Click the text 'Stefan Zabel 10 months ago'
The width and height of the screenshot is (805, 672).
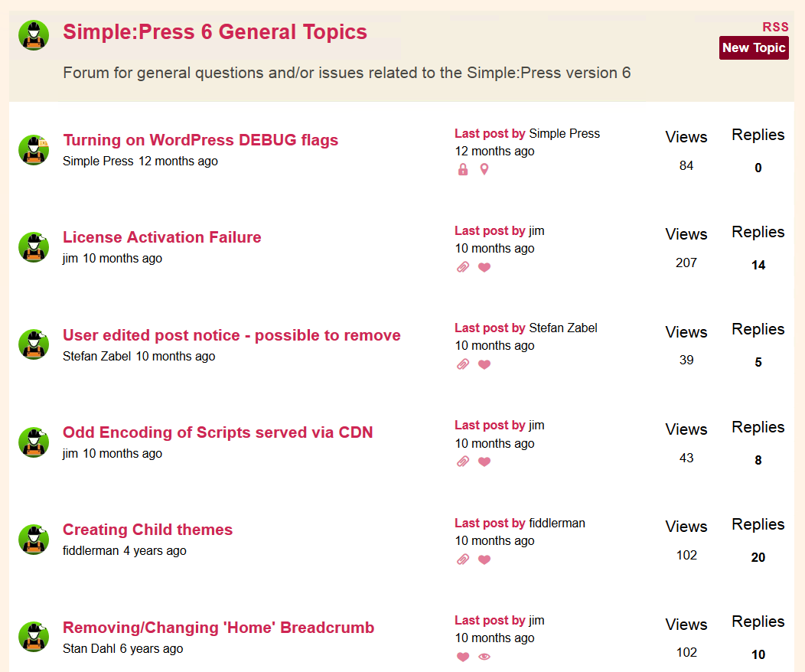[139, 356]
